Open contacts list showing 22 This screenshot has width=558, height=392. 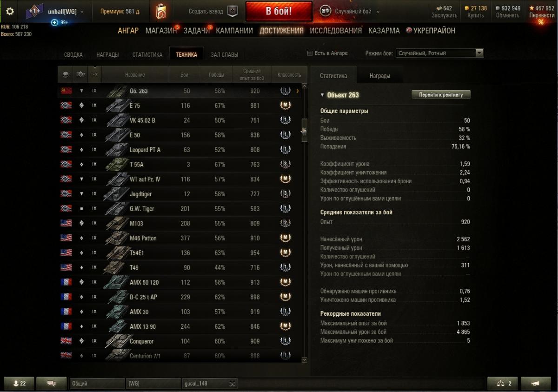click(20, 383)
